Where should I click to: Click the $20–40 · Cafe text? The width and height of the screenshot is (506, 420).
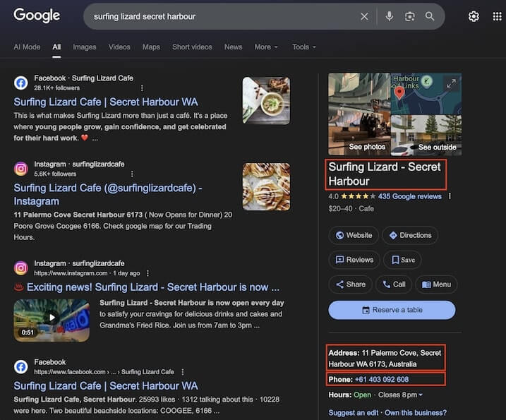pos(351,208)
